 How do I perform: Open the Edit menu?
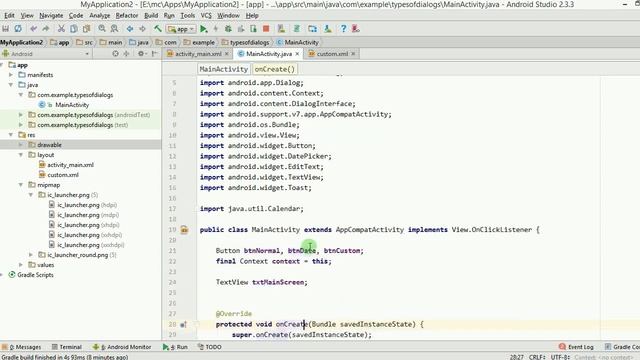[9, 16]
